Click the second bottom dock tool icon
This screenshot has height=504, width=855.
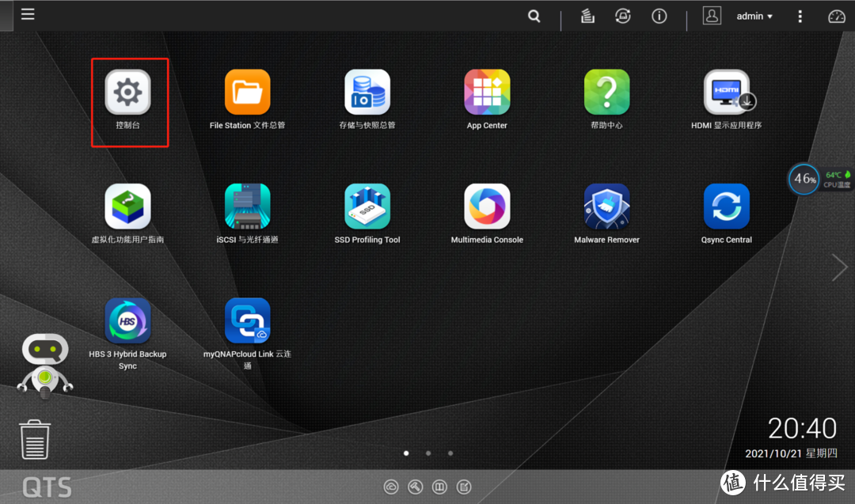416,487
